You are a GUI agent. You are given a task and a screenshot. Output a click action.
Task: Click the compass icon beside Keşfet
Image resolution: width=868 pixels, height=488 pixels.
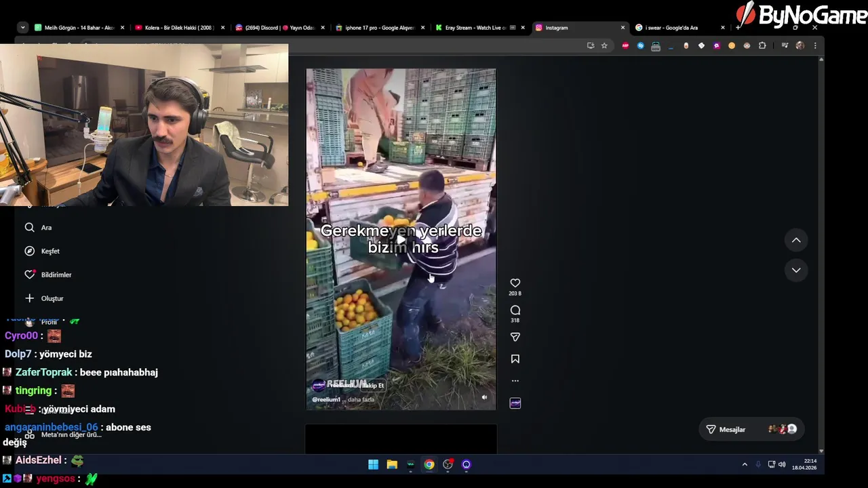(29, 251)
